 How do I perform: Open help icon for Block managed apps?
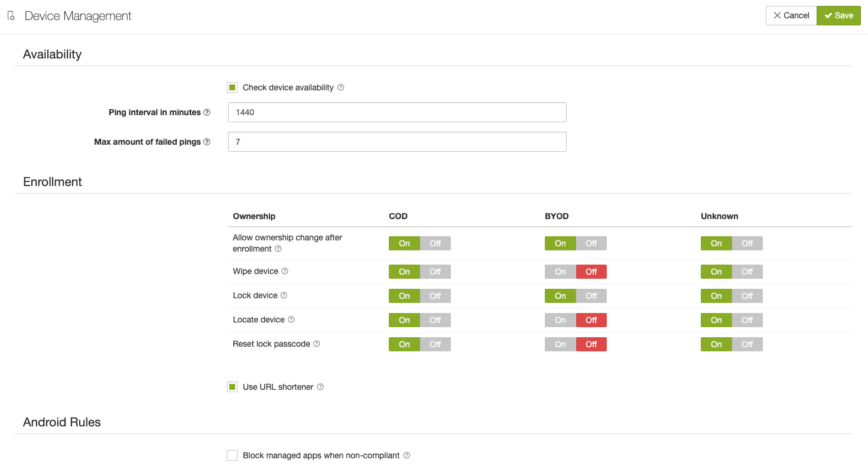tap(407, 455)
